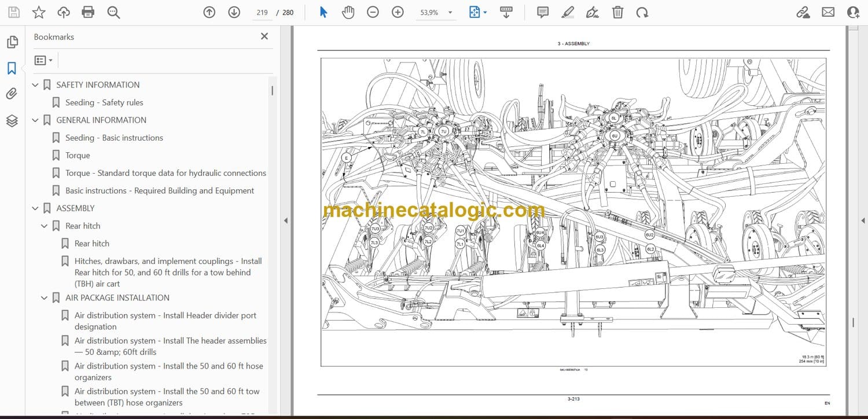Rotate the page clockwise
This screenshot has height=419, width=868.
click(642, 12)
